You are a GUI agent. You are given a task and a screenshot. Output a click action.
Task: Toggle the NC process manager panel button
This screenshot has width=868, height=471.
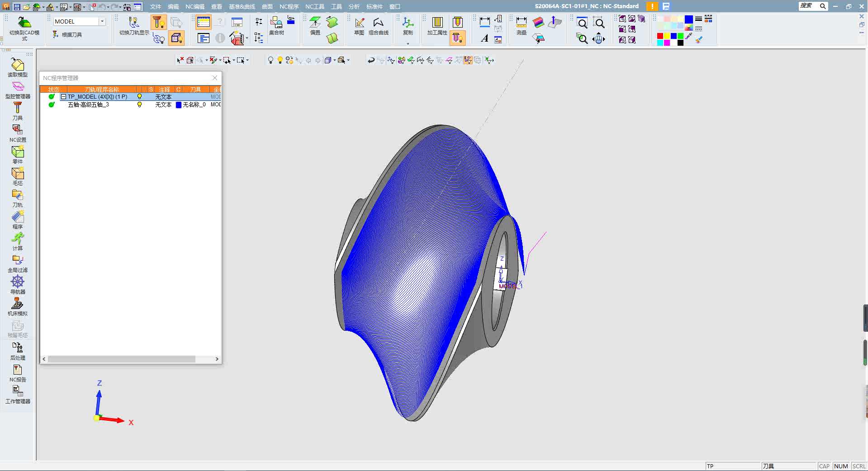pos(204,22)
